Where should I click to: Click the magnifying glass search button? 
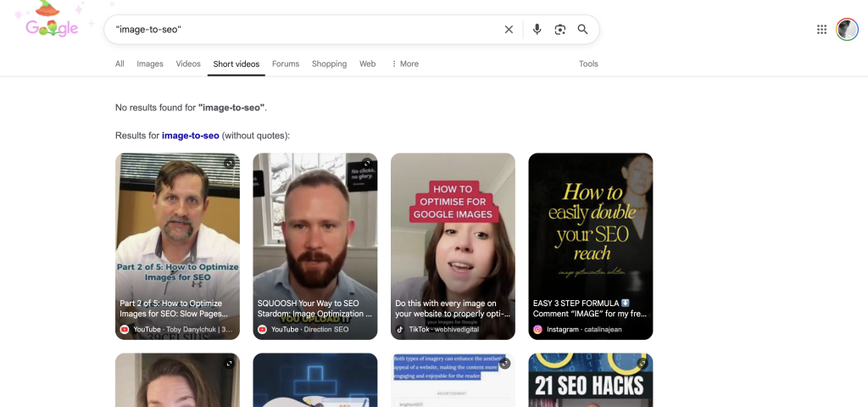[583, 30]
